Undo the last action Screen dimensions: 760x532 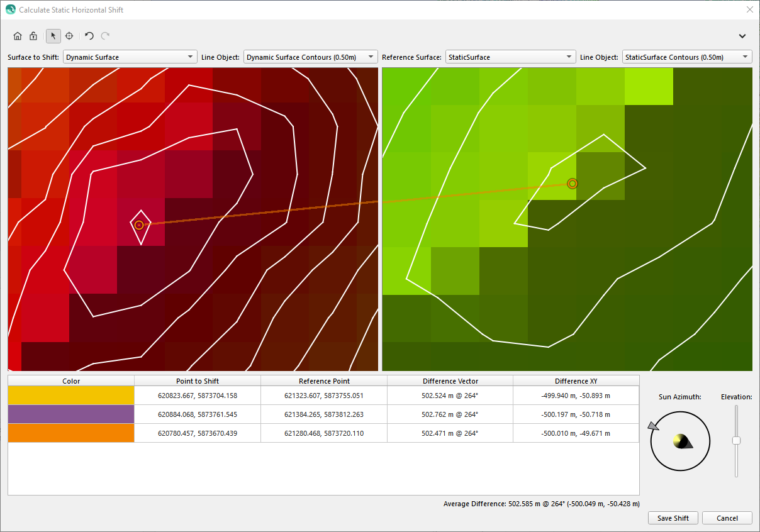tap(89, 36)
